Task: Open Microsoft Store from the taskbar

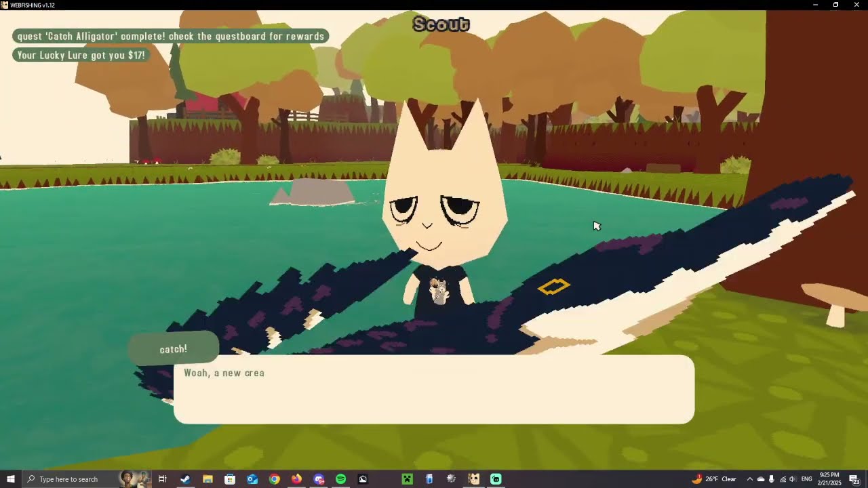Action: pyautogui.click(x=230, y=479)
